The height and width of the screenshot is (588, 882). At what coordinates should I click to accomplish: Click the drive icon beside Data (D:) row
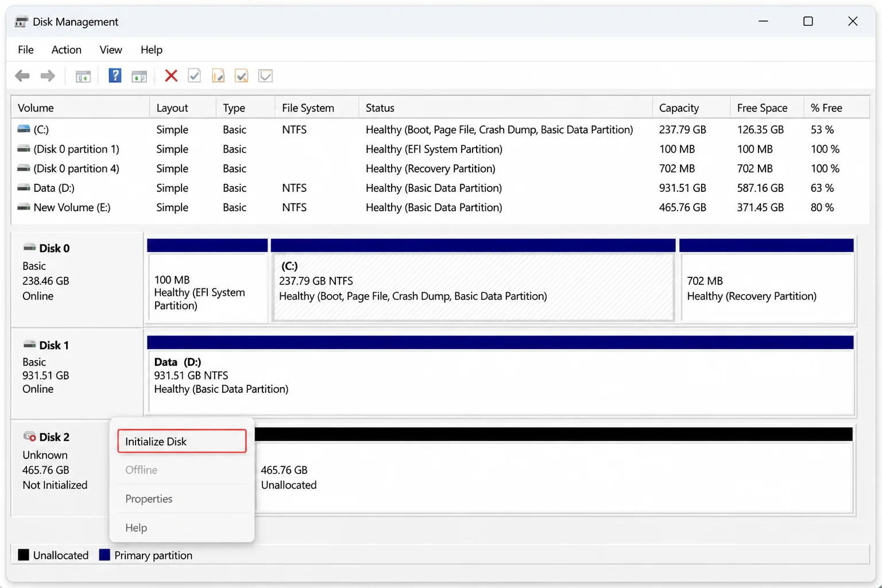[24, 188]
